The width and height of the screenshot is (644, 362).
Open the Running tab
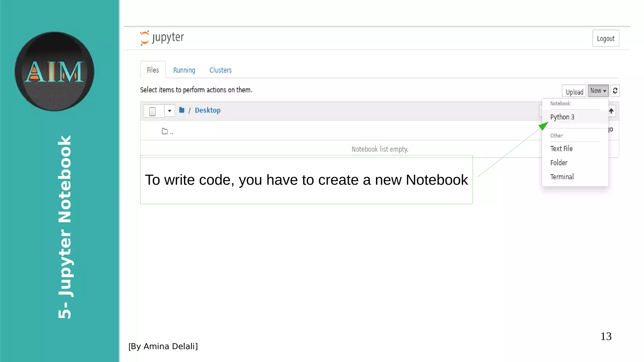[x=184, y=70]
